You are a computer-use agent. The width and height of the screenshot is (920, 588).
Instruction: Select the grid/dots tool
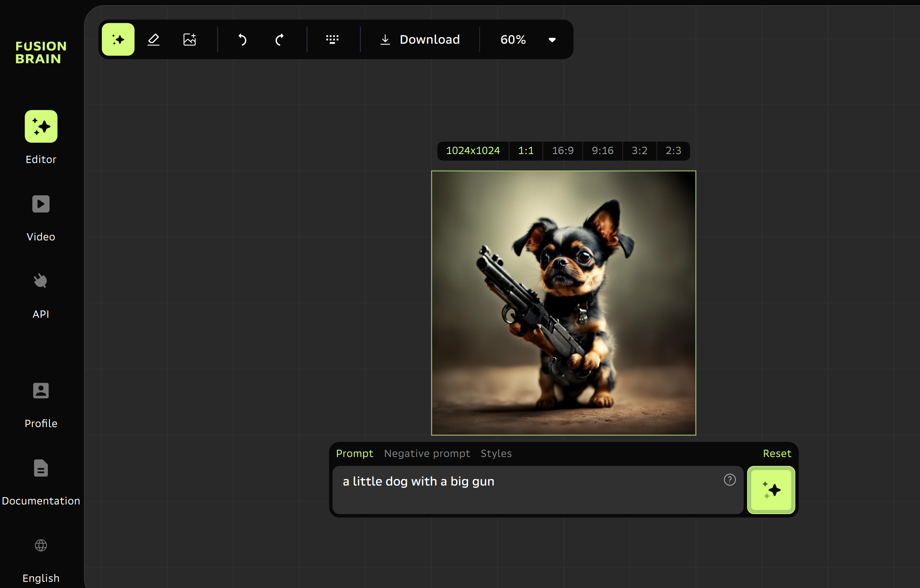[331, 39]
